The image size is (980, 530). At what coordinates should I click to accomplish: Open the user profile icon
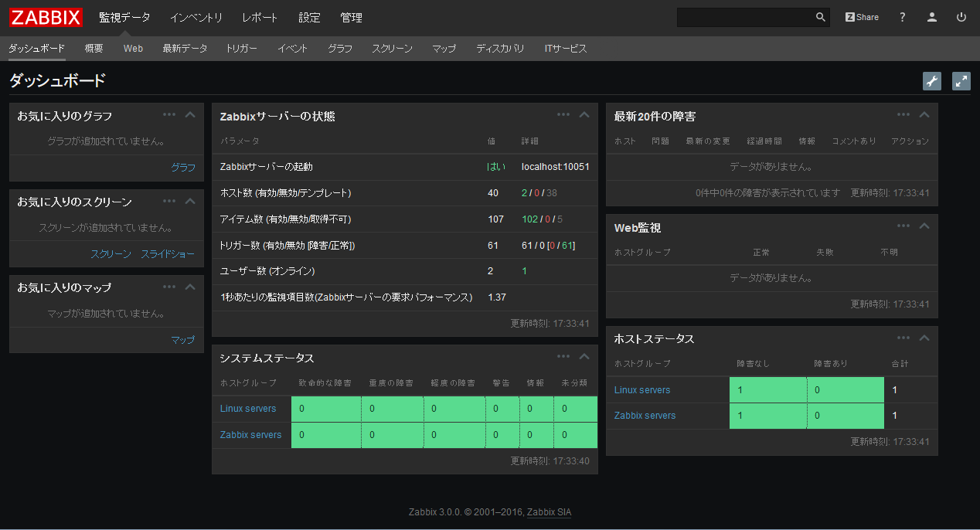[931, 16]
